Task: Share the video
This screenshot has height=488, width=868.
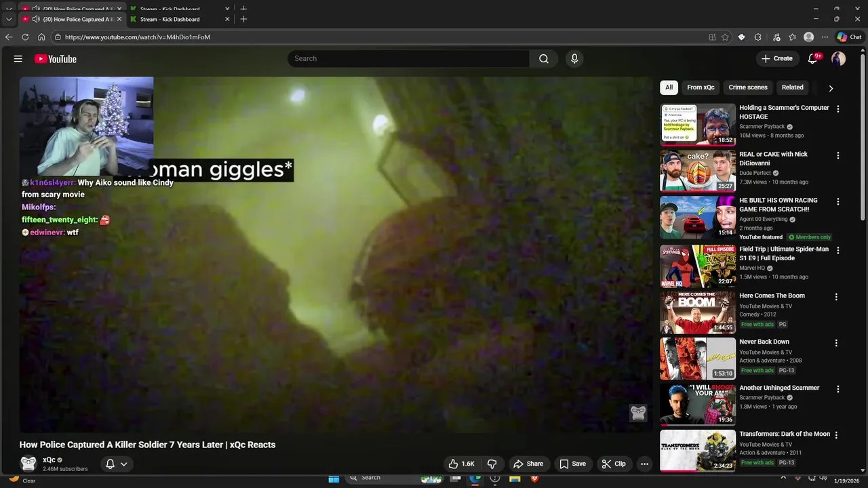Action: pos(528,464)
